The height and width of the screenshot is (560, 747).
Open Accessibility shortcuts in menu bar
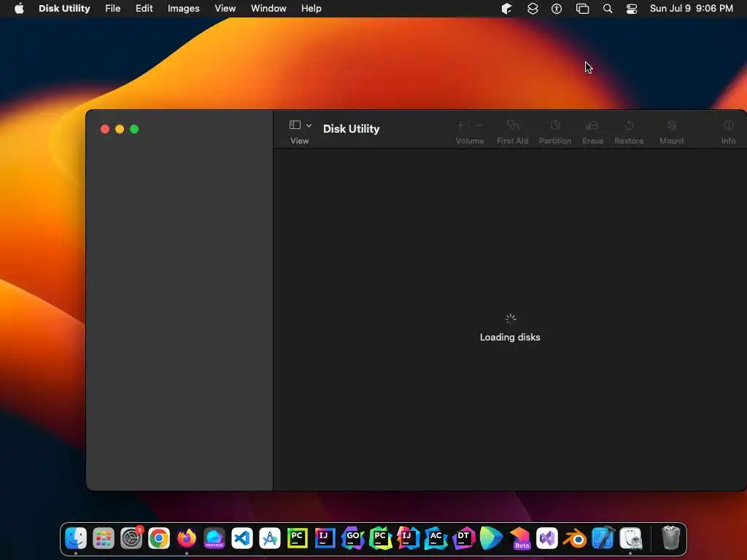(557, 9)
